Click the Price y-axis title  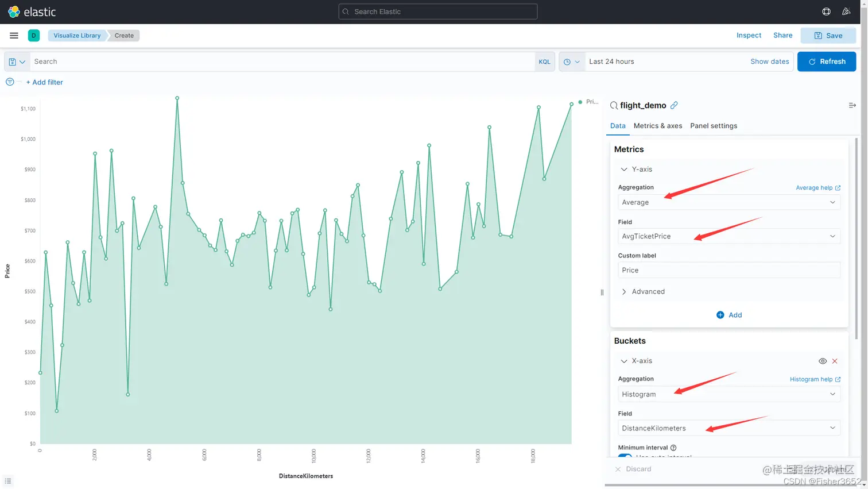(x=7, y=271)
